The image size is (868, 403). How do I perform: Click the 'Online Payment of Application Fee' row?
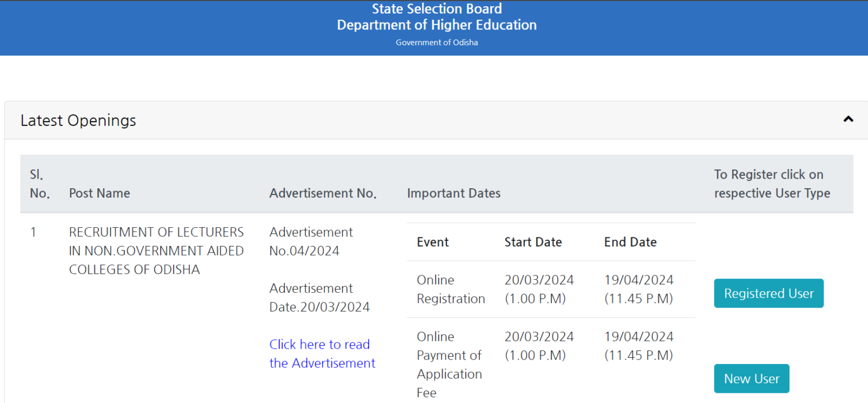coord(449,364)
